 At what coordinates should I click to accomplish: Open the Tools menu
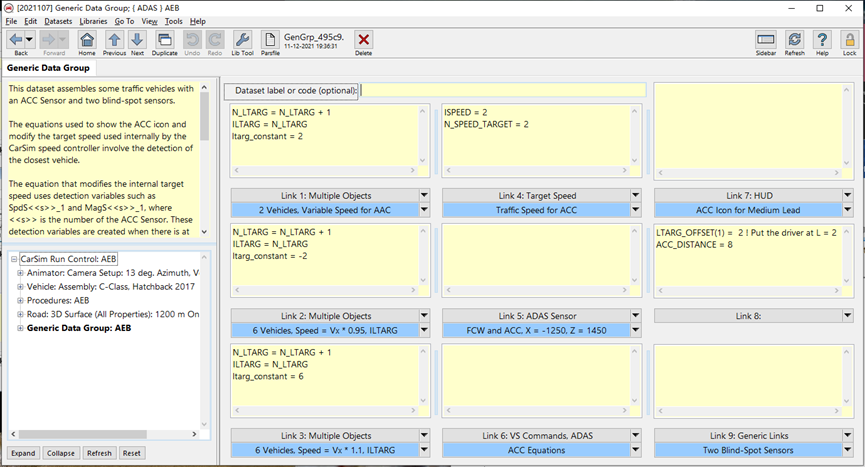173,21
